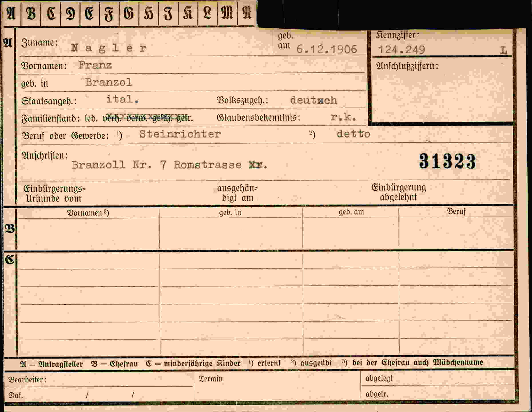
Task: Click the C = minderjährige Kinder legend
Action: click(x=193, y=363)
